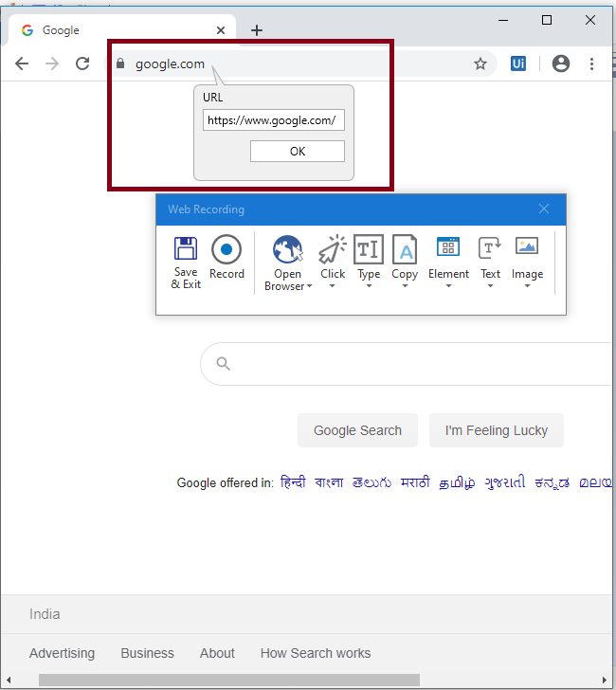Open the Chrome profile avatar
616x690 pixels.
tap(561, 64)
